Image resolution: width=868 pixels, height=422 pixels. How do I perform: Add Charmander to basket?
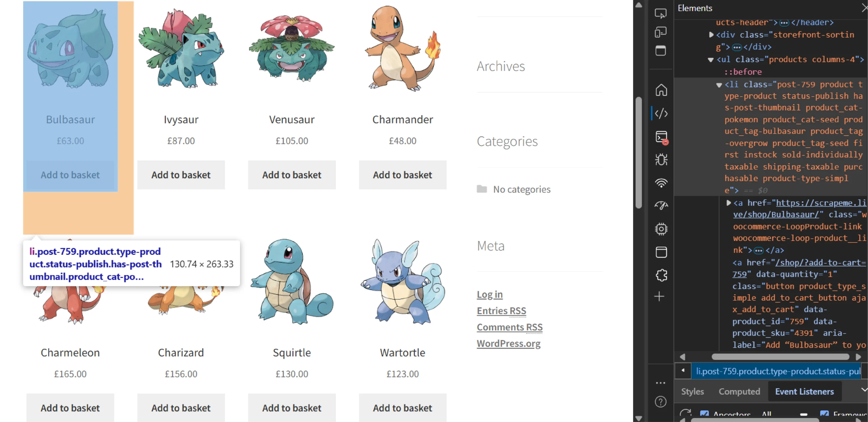tap(402, 175)
